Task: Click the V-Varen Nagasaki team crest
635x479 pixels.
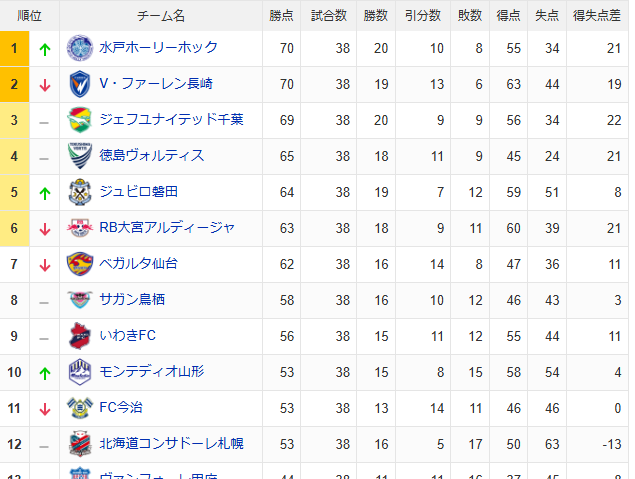Action: 79,84
